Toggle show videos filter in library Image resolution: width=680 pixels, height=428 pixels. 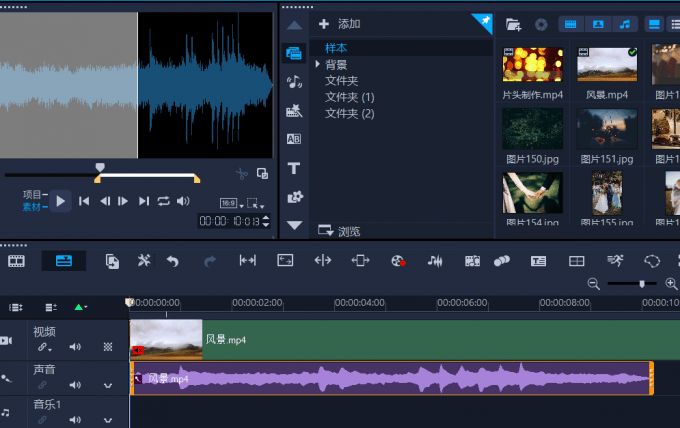[x=571, y=24]
